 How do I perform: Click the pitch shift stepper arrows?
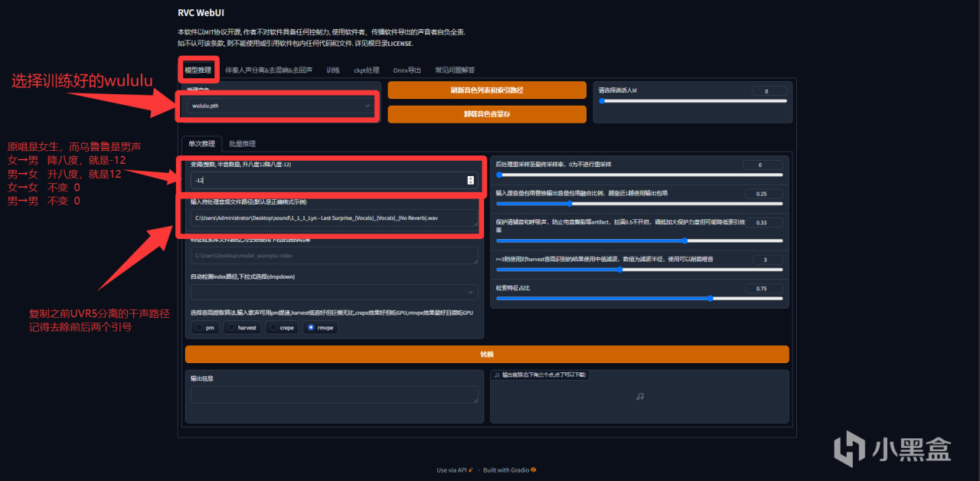point(471,180)
